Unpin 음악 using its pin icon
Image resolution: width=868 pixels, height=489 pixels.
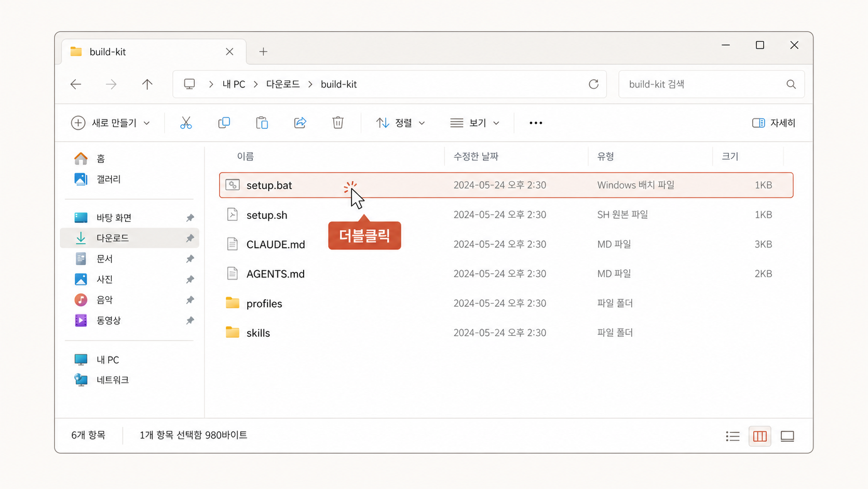(x=190, y=300)
